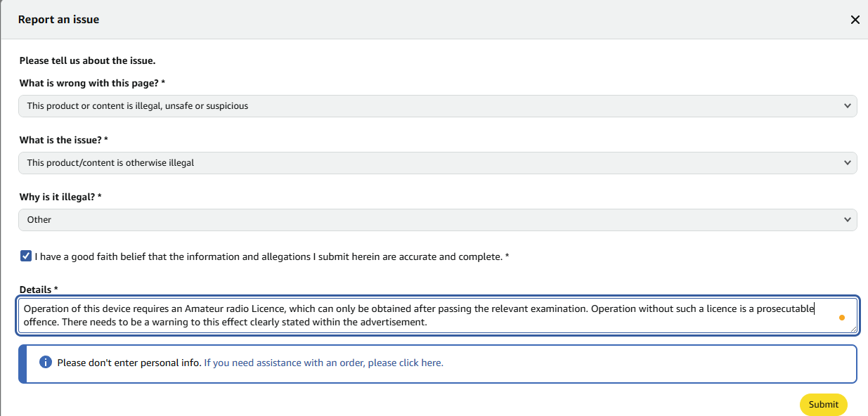This screenshot has height=416, width=868.
Task: Click chevron of 'What is the issue' dropdown
Action: click(846, 163)
